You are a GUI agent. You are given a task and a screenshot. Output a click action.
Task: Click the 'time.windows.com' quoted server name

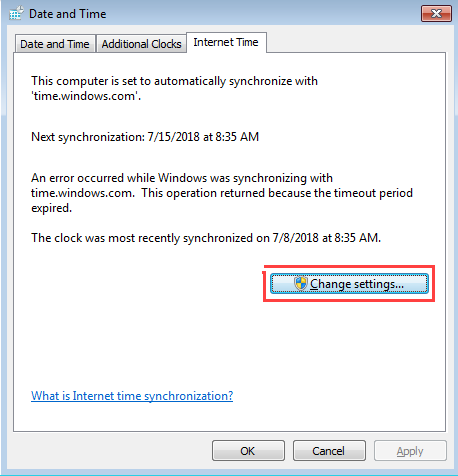tap(85, 96)
